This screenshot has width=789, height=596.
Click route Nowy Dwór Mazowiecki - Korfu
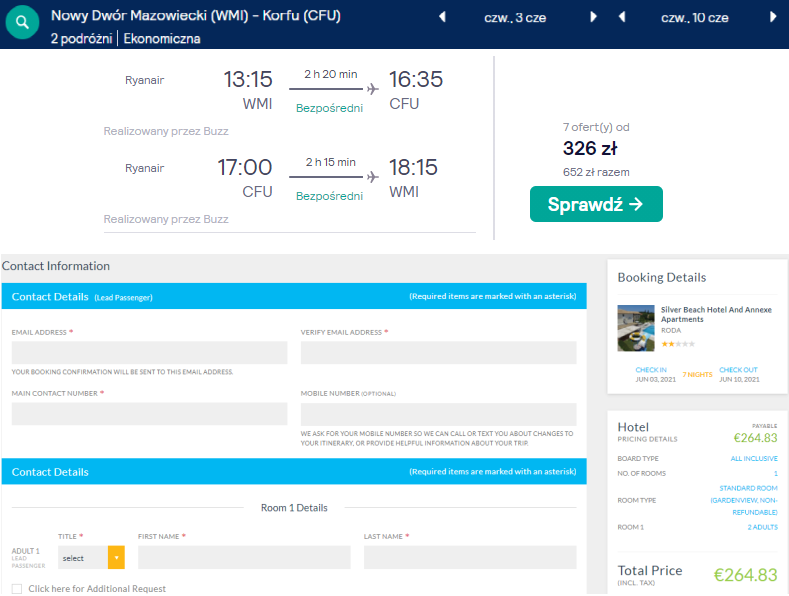pyautogui.click(x=196, y=16)
